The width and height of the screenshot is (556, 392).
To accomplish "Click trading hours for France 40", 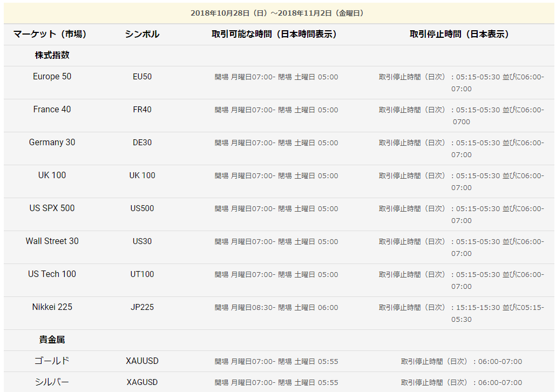I will click(x=276, y=110).
